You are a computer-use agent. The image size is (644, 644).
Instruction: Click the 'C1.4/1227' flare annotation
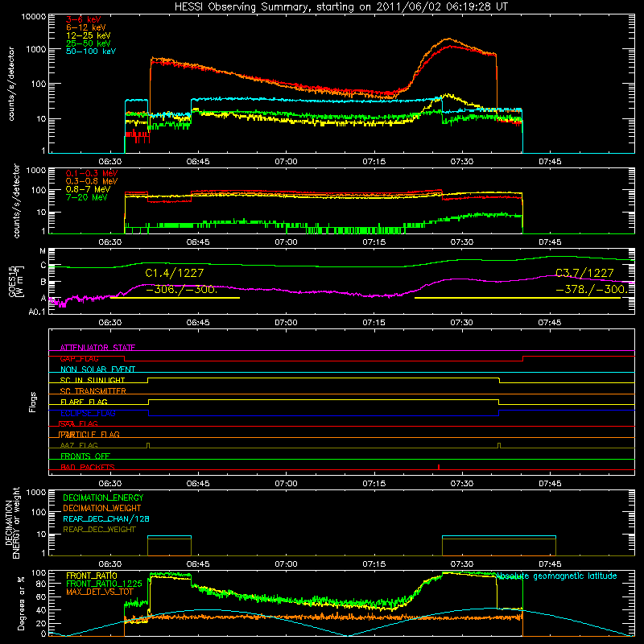click(x=175, y=273)
